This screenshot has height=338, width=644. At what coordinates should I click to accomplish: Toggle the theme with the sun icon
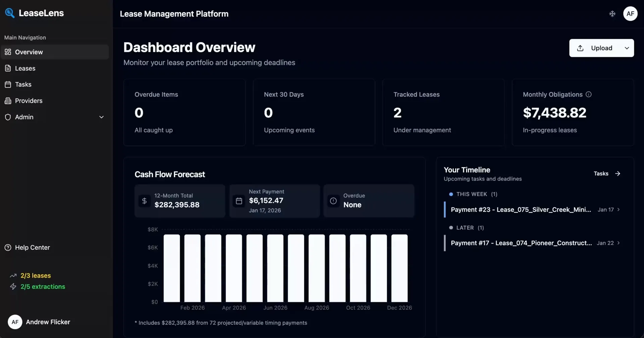coord(612,14)
